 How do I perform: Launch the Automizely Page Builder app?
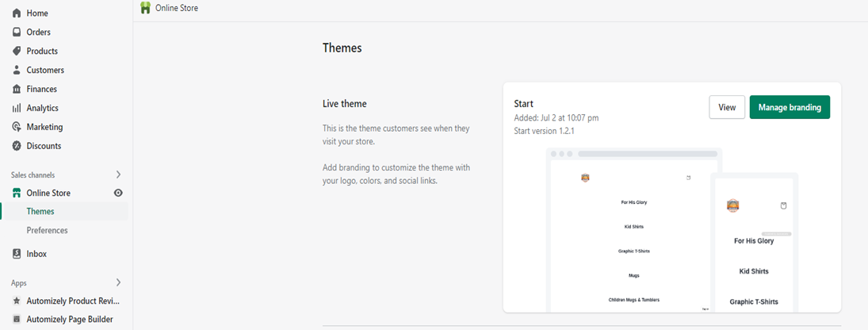pos(70,320)
